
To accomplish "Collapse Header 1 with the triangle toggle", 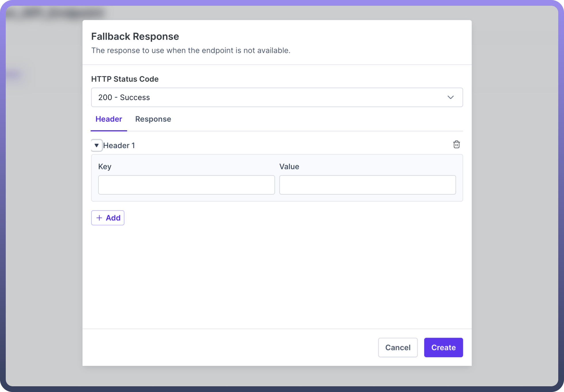I will (x=97, y=145).
